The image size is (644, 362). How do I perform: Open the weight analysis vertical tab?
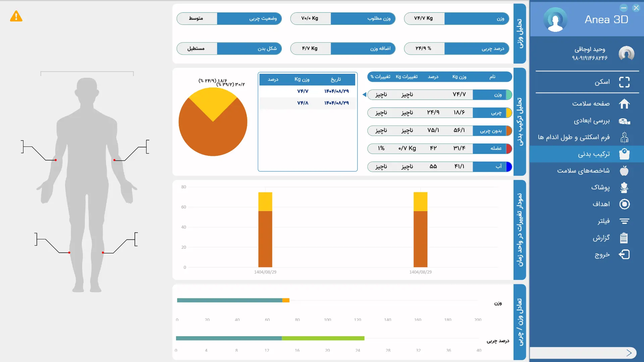[520, 34]
